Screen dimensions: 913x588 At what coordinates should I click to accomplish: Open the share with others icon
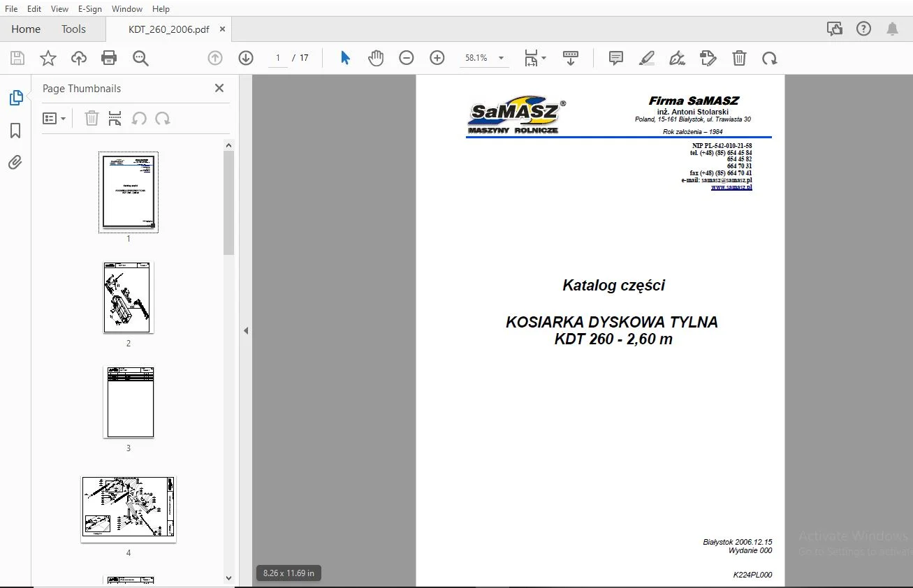coord(834,29)
